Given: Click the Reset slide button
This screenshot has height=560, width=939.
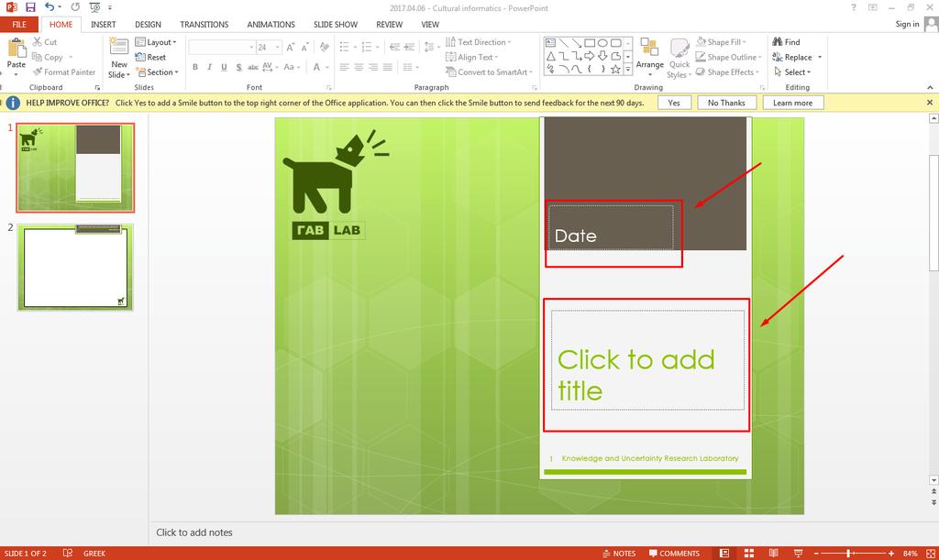Looking at the screenshot, I should (151, 57).
